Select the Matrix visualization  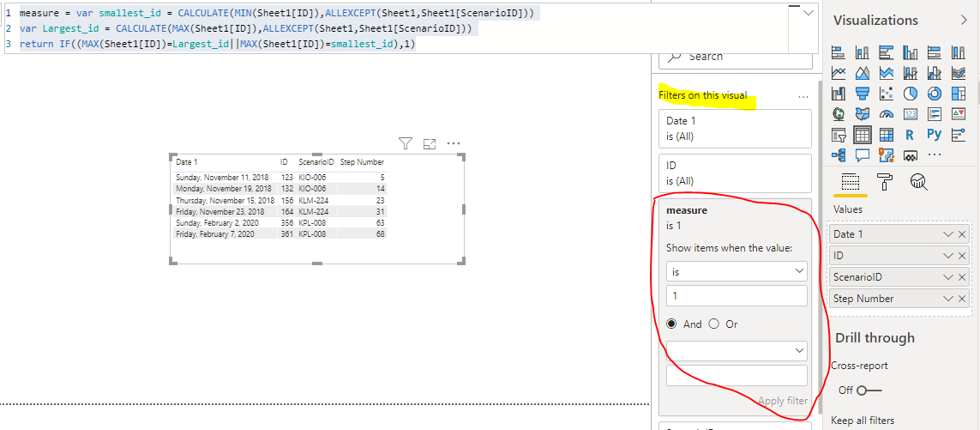[887, 135]
